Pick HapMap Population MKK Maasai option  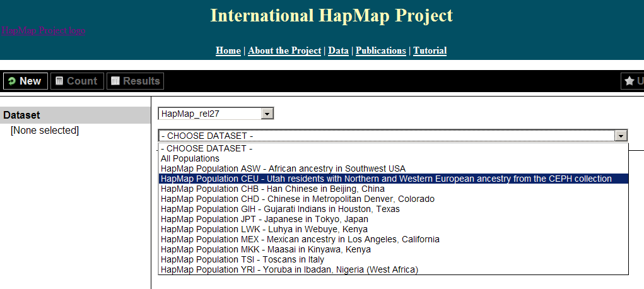(393, 249)
